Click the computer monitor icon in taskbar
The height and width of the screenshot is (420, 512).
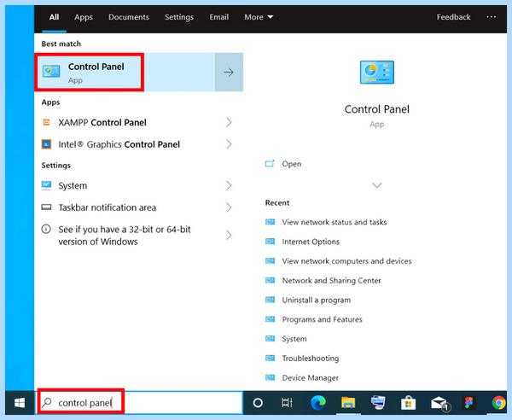click(x=378, y=402)
